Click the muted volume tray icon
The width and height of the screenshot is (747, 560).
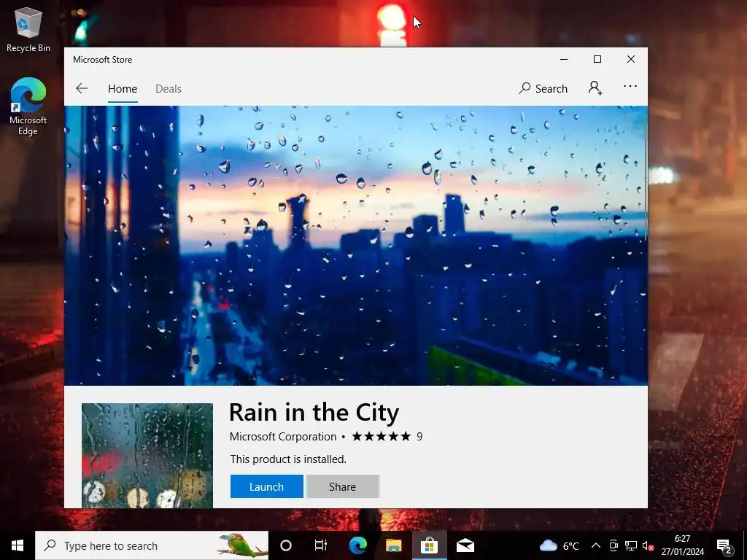coord(648,545)
